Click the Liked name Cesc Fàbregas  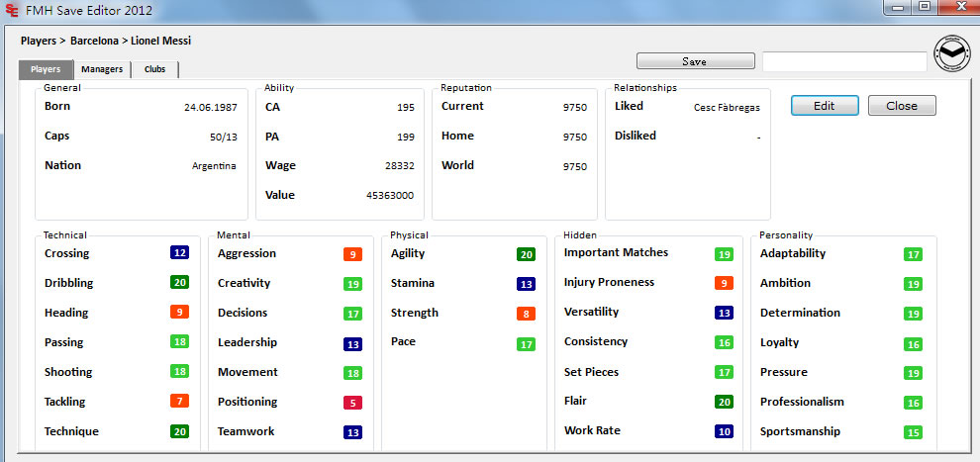coord(727,107)
